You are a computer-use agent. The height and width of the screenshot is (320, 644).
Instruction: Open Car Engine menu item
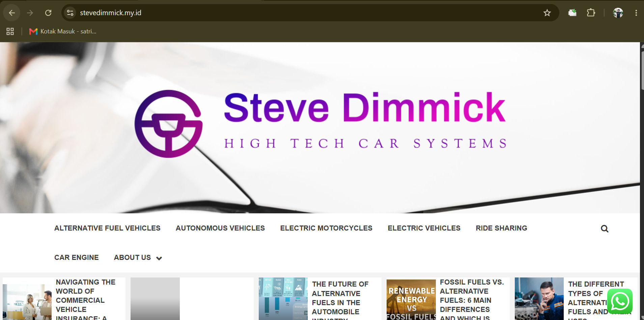(x=77, y=258)
